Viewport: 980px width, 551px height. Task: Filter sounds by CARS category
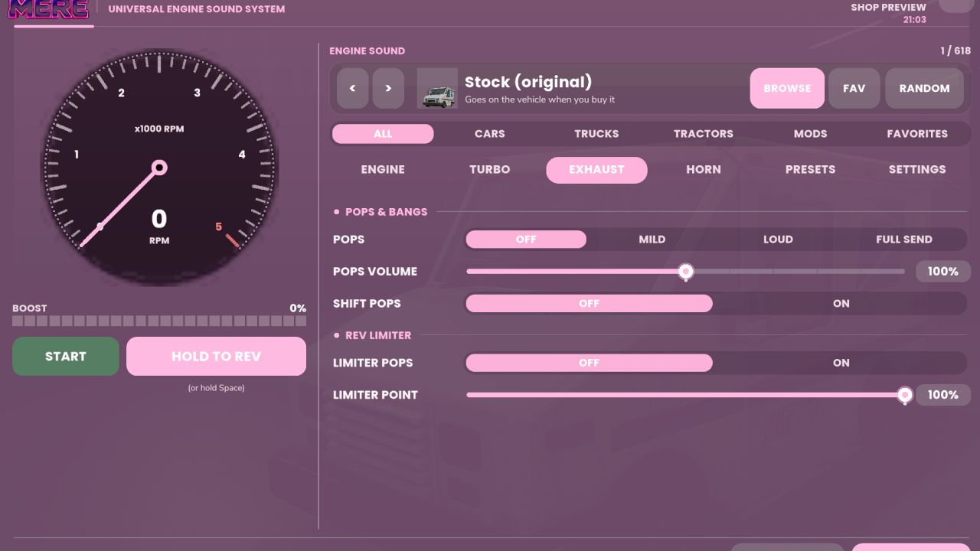coord(490,134)
